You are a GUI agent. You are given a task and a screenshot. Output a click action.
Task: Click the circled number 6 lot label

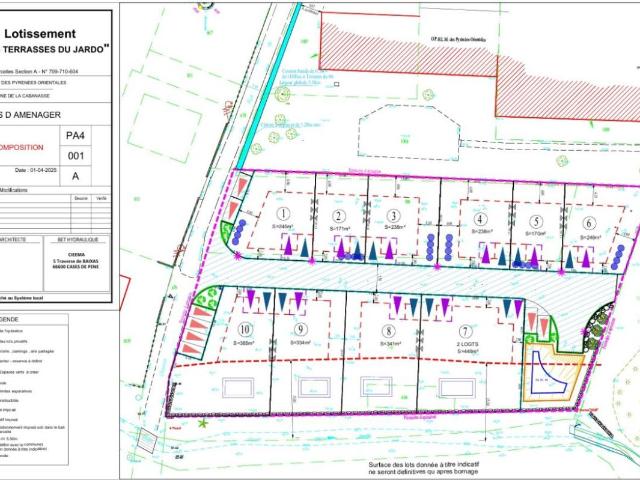tap(589, 223)
